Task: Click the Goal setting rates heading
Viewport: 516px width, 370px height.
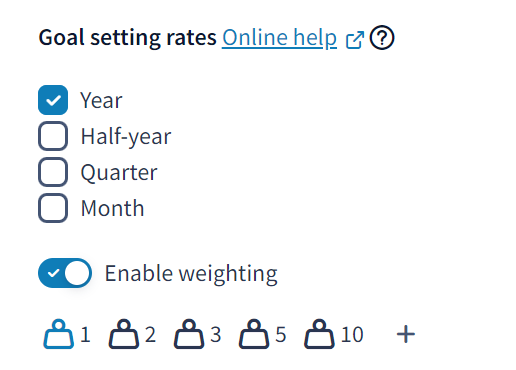Action: pos(127,38)
